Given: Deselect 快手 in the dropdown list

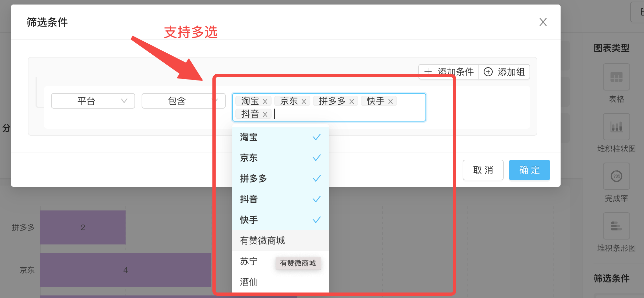Looking at the screenshot, I should click(281, 220).
